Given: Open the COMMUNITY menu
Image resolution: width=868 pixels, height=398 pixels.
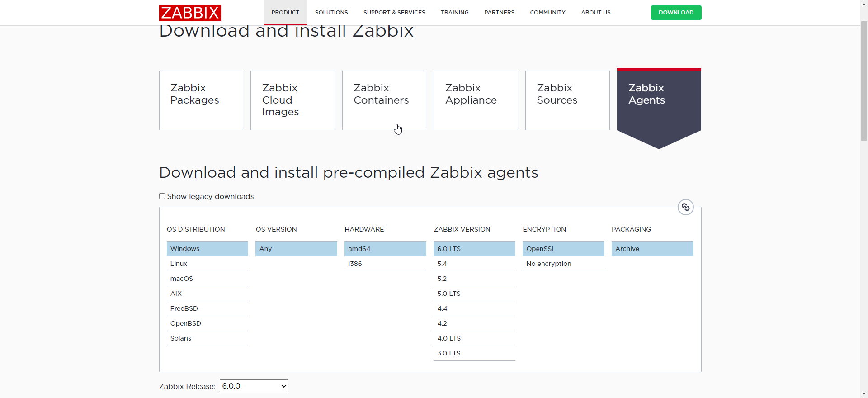Looking at the screenshot, I should [547, 13].
